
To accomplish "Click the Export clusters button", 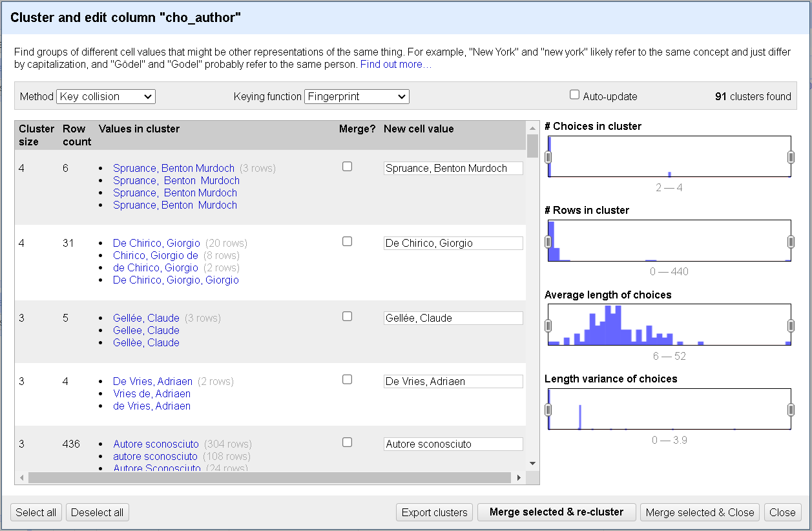I will pyautogui.click(x=434, y=512).
